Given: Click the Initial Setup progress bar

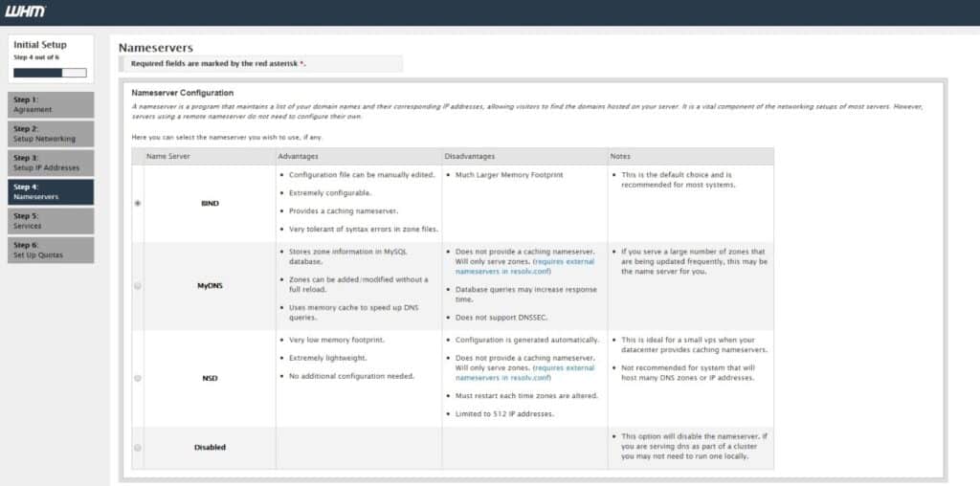Looking at the screenshot, I should (50, 72).
